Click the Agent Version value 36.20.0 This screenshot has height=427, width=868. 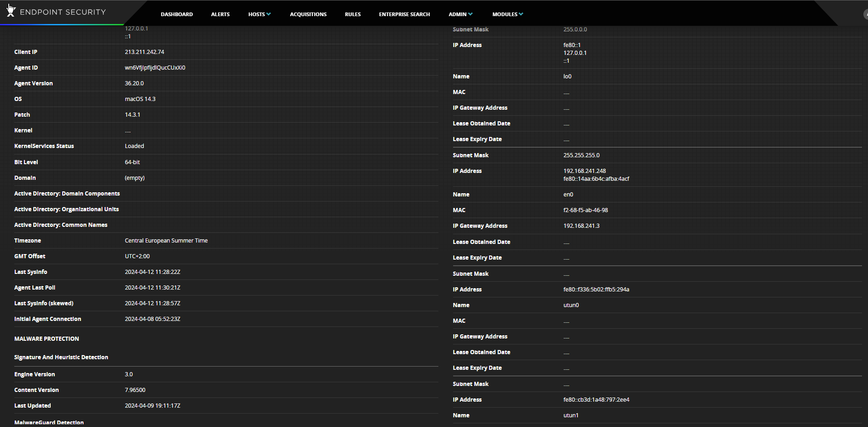[134, 83]
